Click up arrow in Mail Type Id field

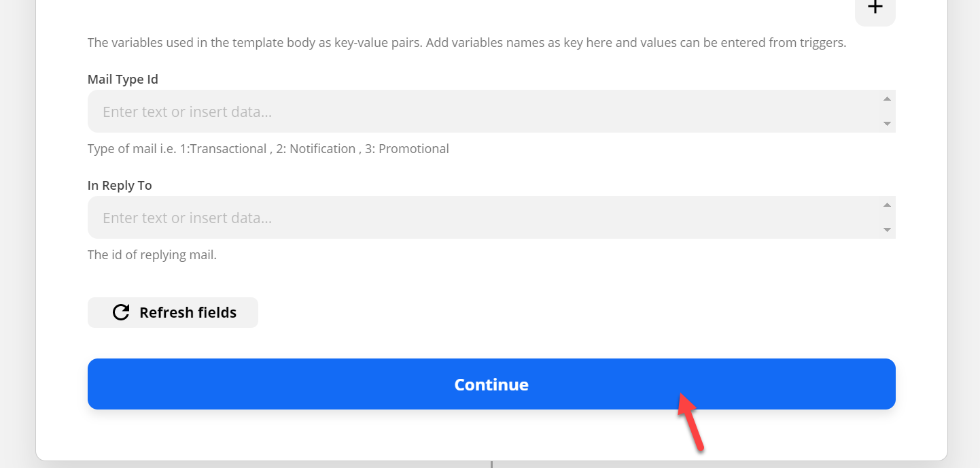click(x=887, y=99)
